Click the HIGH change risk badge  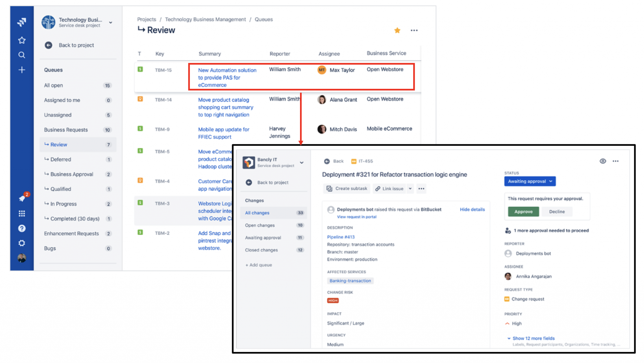[332, 300]
